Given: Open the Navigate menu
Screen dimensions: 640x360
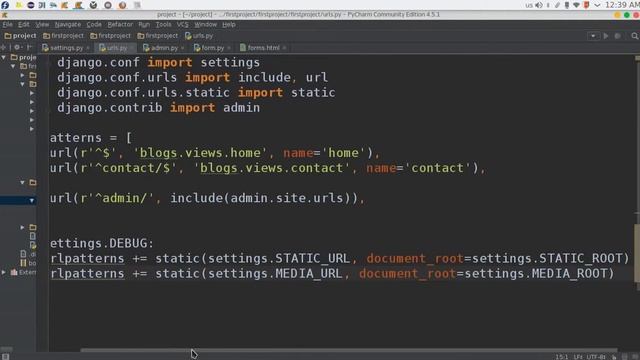Looking at the screenshot, I should (x=67, y=25).
